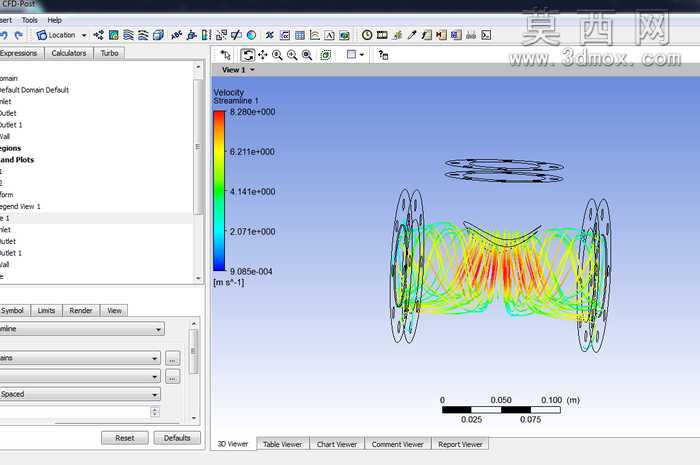700x465 pixels.
Task: Insert a Contour plot from the toolbar
Action: pyautogui.click(x=114, y=35)
